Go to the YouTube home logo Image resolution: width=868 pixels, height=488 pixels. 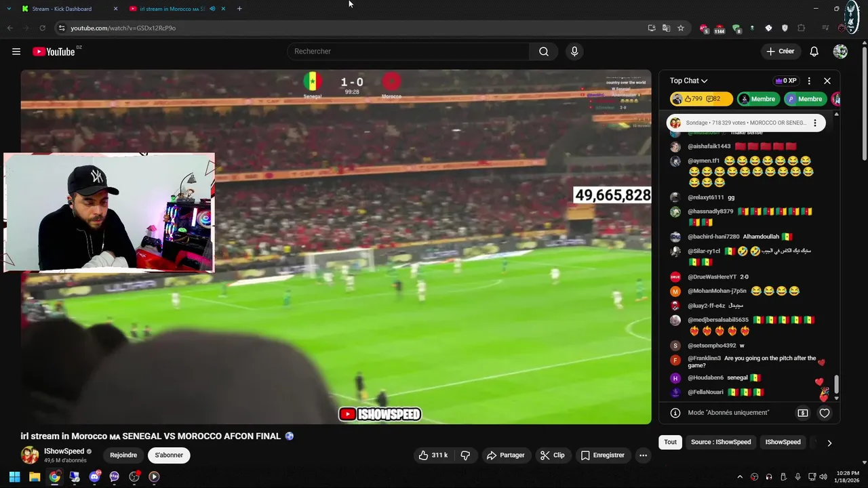(54, 52)
